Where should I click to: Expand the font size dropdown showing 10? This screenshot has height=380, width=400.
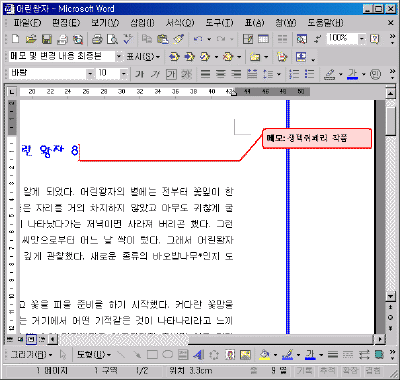click(124, 74)
